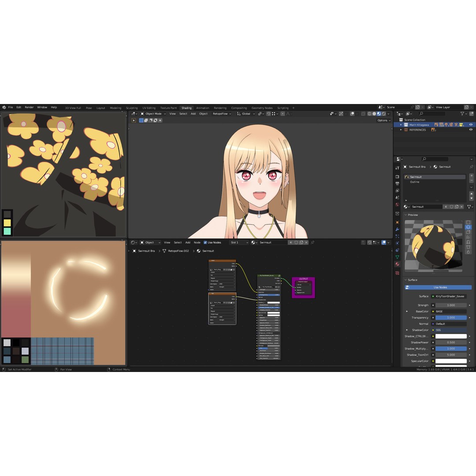Open the Particles properties tab
Screen dimensions: 476x476
398,236
